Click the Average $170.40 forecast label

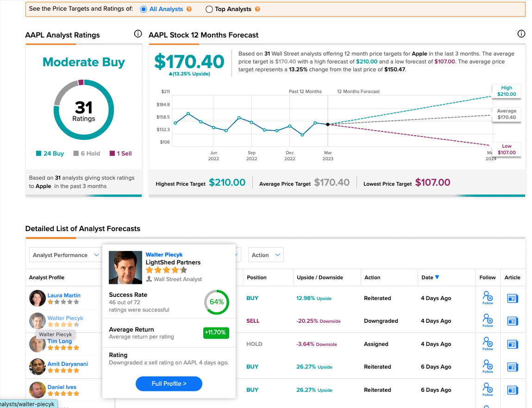point(507,114)
